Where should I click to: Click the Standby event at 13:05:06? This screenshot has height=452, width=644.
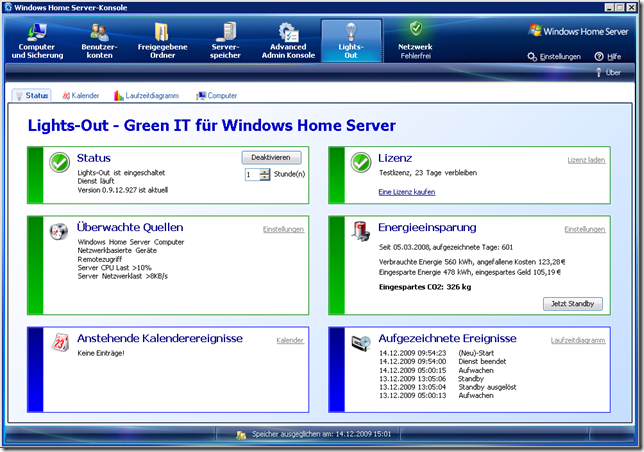(x=431, y=379)
